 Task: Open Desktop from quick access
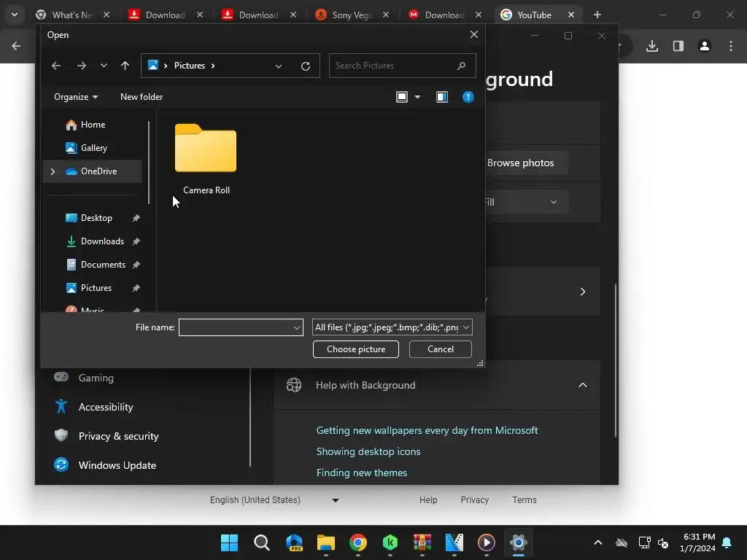click(96, 217)
